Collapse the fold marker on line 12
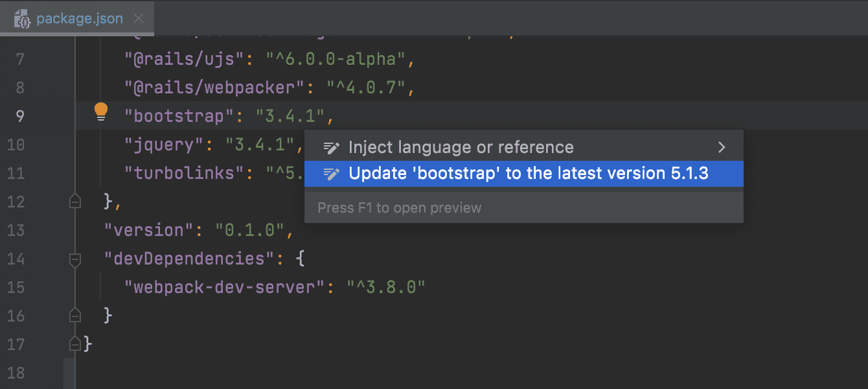This screenshot has height=389, width=868. [x=75, y=202]
